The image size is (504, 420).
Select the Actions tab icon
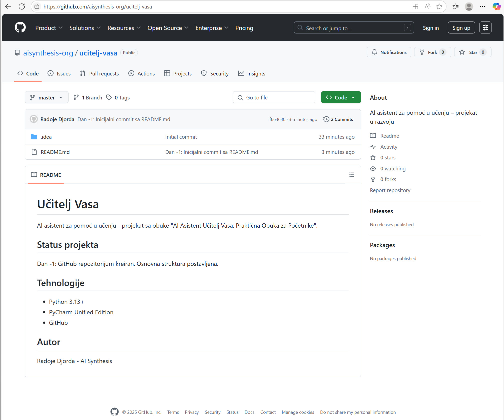(x=131, y=73)
